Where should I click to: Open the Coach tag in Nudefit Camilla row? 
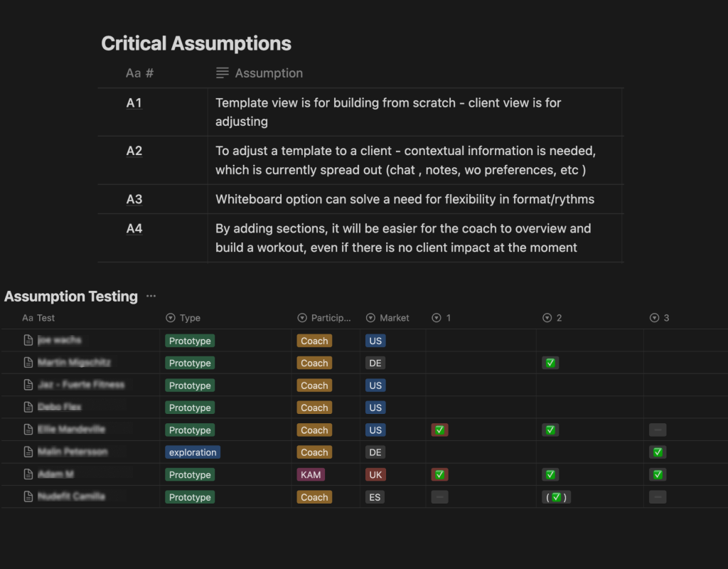314,497
